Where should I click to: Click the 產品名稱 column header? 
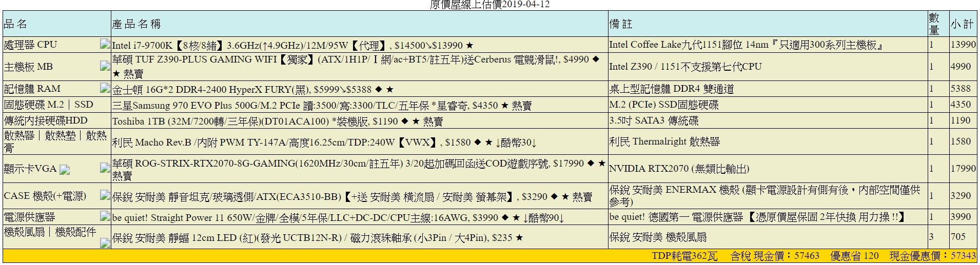(x=359, y=24)
